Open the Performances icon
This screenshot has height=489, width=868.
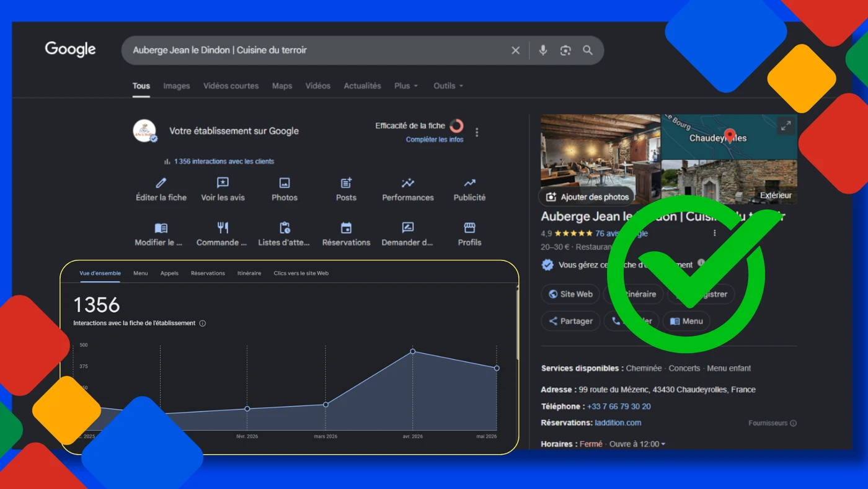[408, 182]
